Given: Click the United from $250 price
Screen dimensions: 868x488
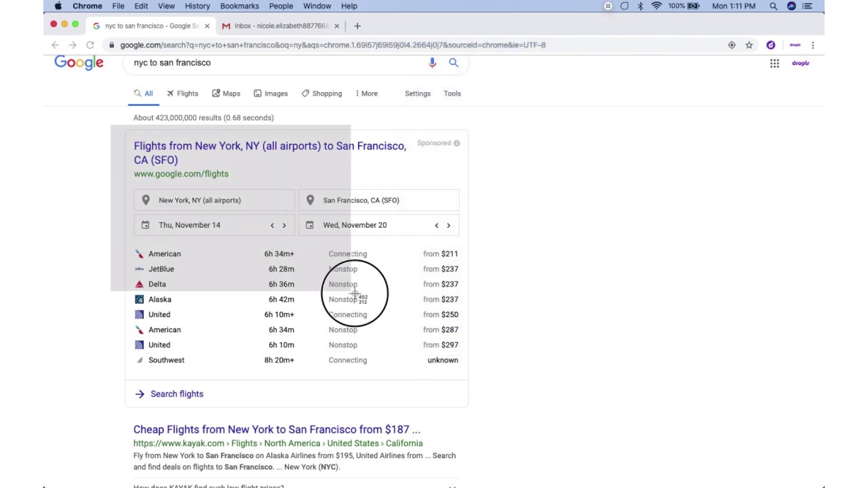Looking at the screenshot, I should (x=441, y=314).
